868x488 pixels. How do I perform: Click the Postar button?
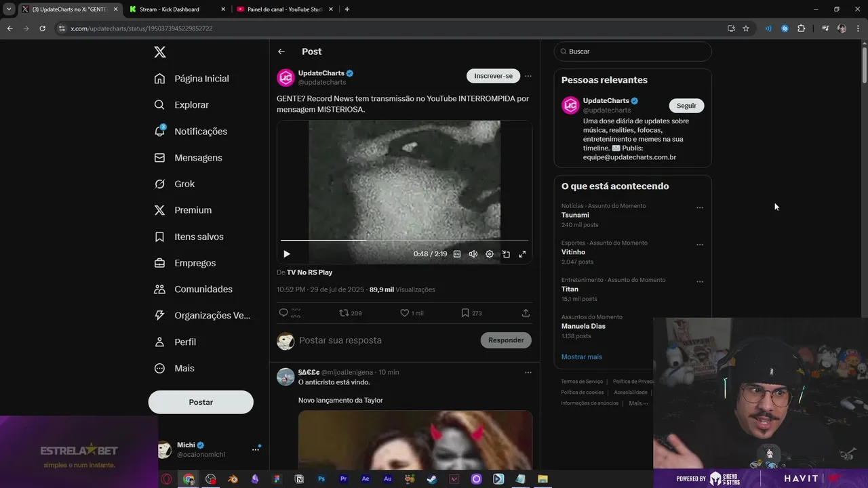(201, 402)
